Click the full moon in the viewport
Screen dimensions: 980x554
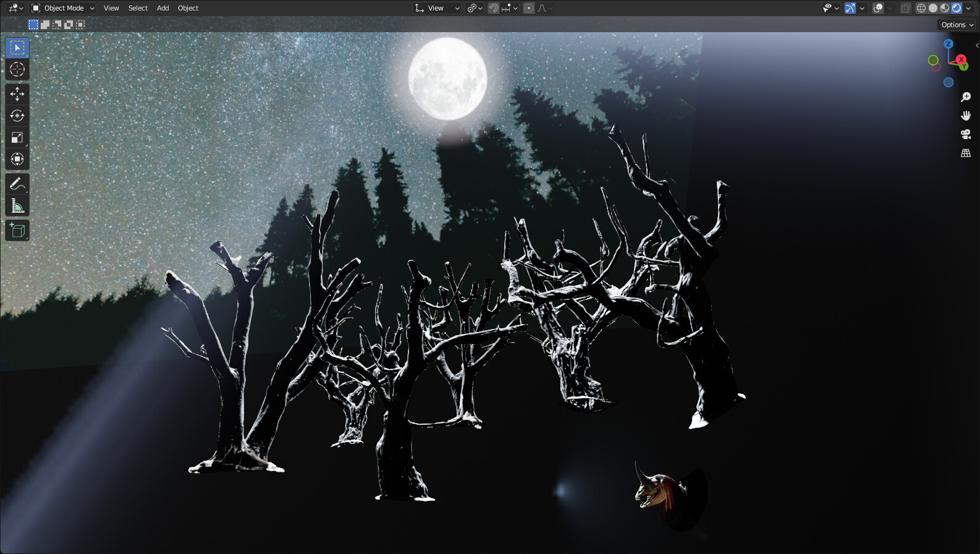(x=447, y=79)
